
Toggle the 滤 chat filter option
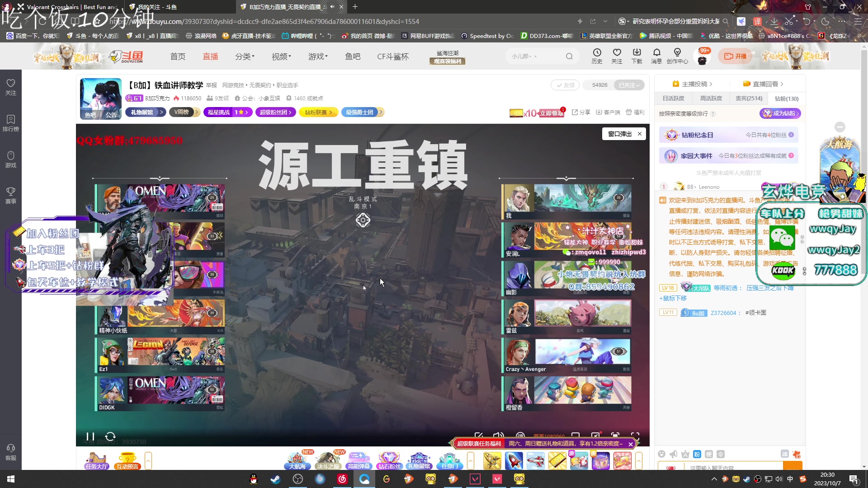[785, 454]
